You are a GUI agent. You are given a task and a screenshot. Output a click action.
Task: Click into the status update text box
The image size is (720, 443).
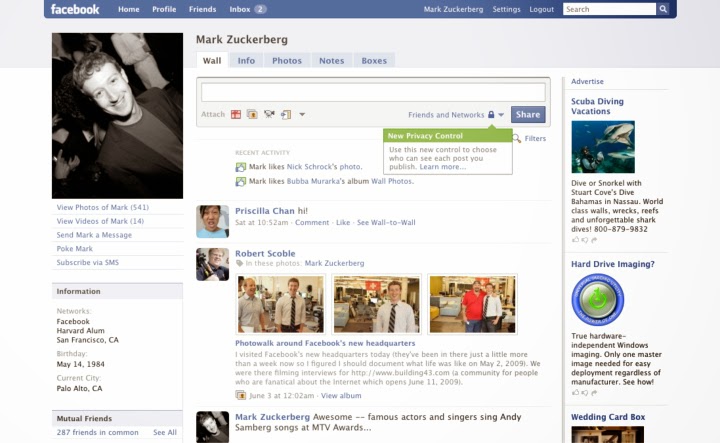(373, 92)
